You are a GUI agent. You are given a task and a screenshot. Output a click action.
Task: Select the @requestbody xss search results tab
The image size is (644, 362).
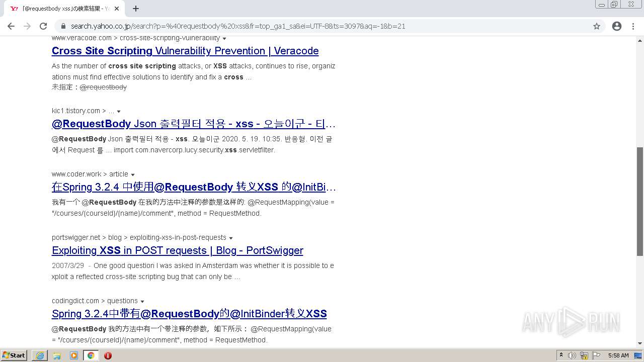(64, 9)
